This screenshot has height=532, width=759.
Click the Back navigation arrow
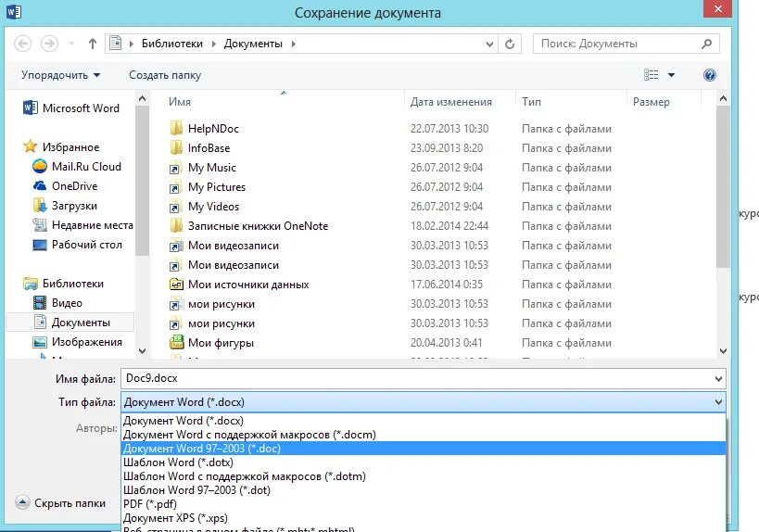(x=23, y=44)
